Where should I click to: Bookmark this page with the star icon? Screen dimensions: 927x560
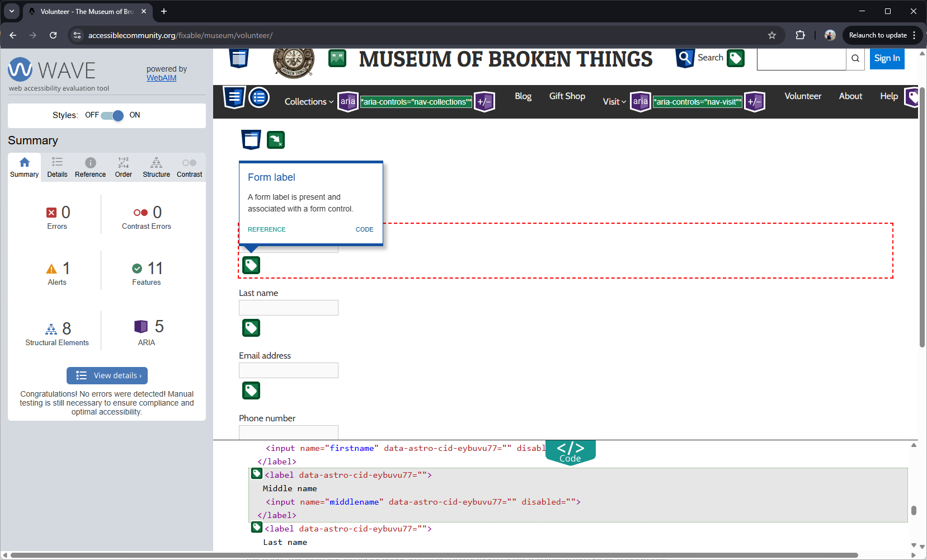[x=772, y=35]
